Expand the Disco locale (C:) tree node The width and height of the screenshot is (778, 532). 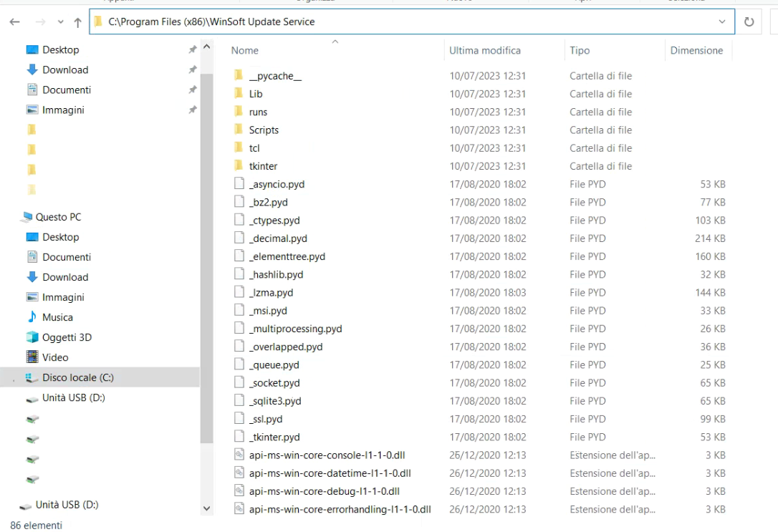click(14, 379)
